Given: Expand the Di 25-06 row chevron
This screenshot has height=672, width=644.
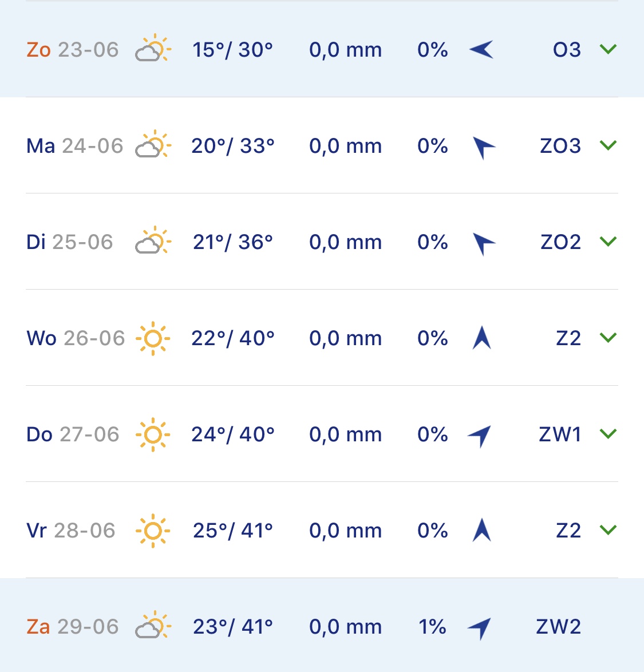Looking at the screenshot, I should 608,242.
